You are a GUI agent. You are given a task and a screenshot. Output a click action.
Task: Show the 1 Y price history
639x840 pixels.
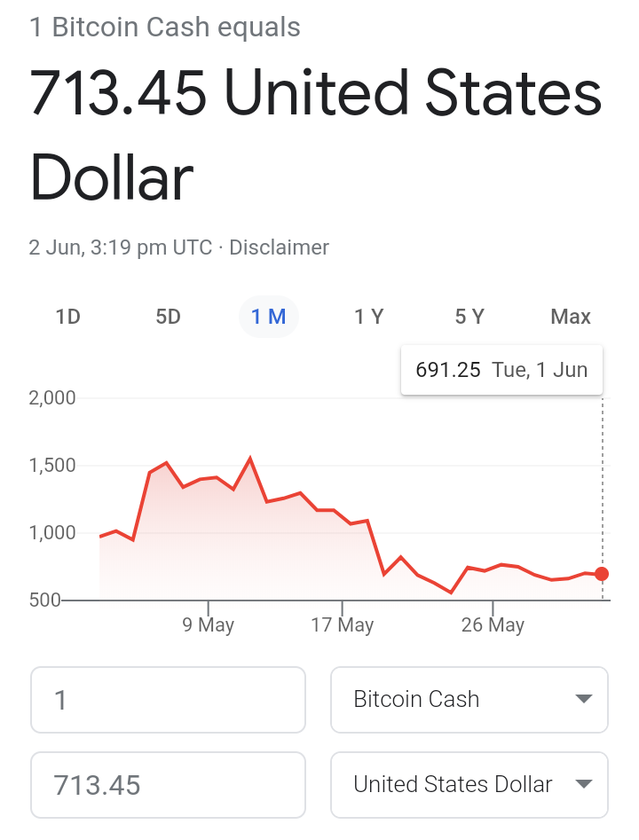tap(369, 317)
